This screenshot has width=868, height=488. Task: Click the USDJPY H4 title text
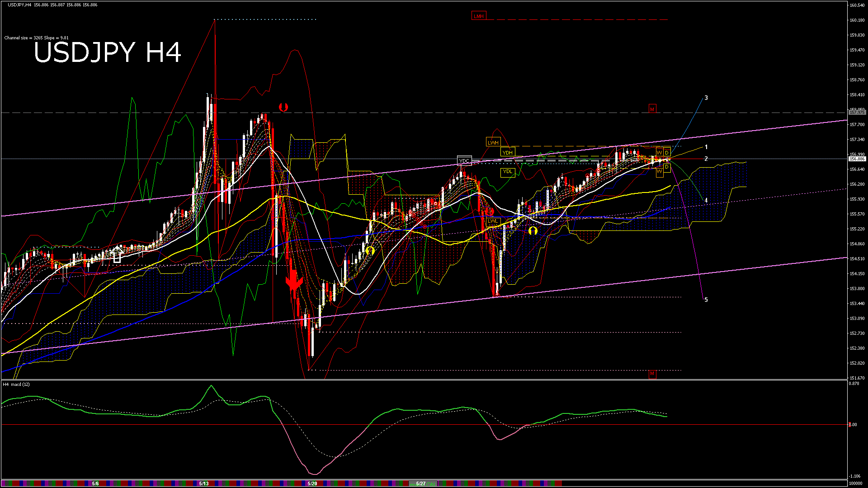(x=108, y=52)
